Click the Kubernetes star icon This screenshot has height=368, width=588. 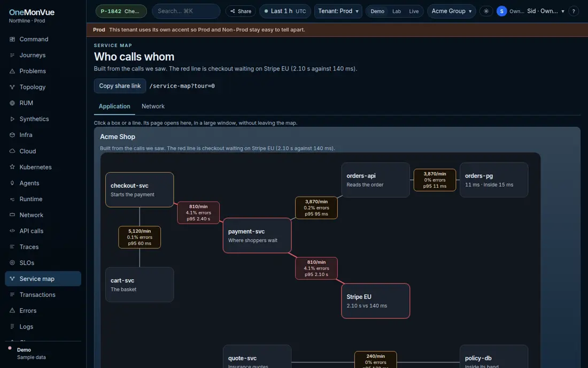12,167
